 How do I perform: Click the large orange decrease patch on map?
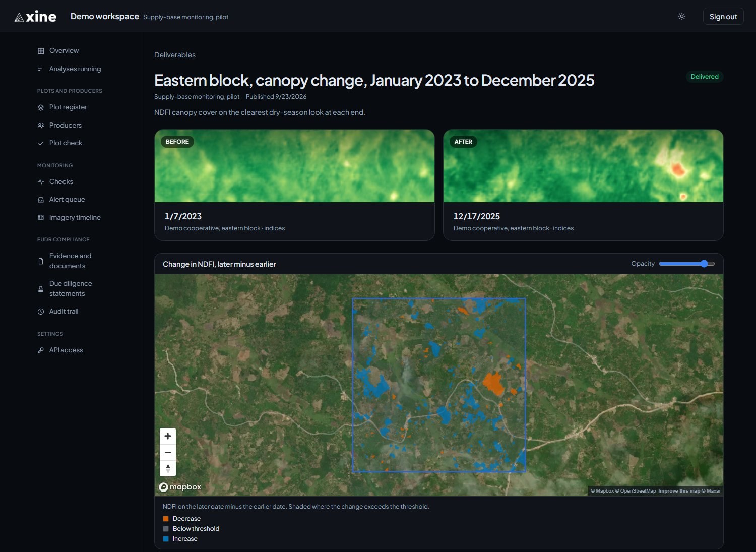[494, 384]
